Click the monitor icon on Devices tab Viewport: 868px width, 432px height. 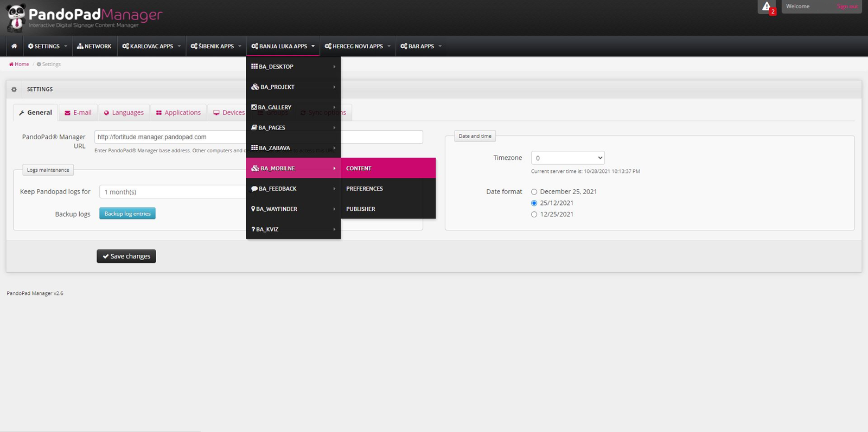pos(216,113)
